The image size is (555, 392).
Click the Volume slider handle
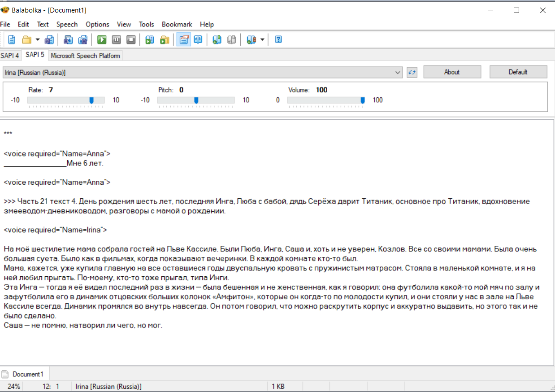coord(363,100)
